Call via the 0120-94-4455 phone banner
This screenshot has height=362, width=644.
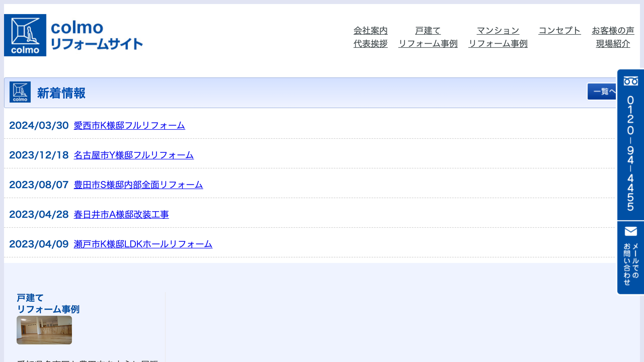tap(630, 145)
